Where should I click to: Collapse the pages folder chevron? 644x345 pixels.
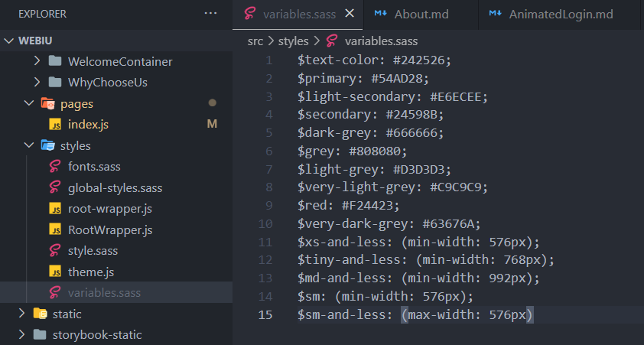pyautogui.click(x=29, y=103)
